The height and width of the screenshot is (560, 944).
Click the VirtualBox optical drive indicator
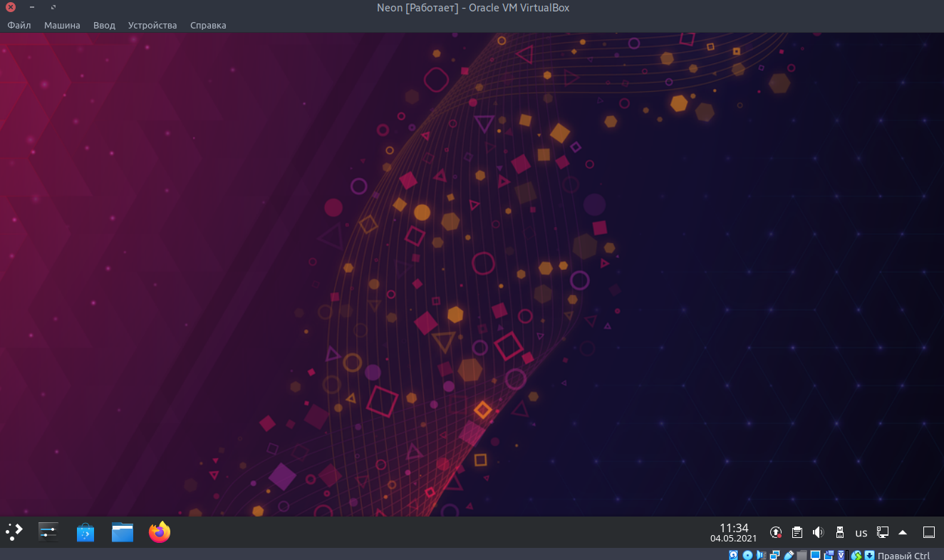pos(747,555)
